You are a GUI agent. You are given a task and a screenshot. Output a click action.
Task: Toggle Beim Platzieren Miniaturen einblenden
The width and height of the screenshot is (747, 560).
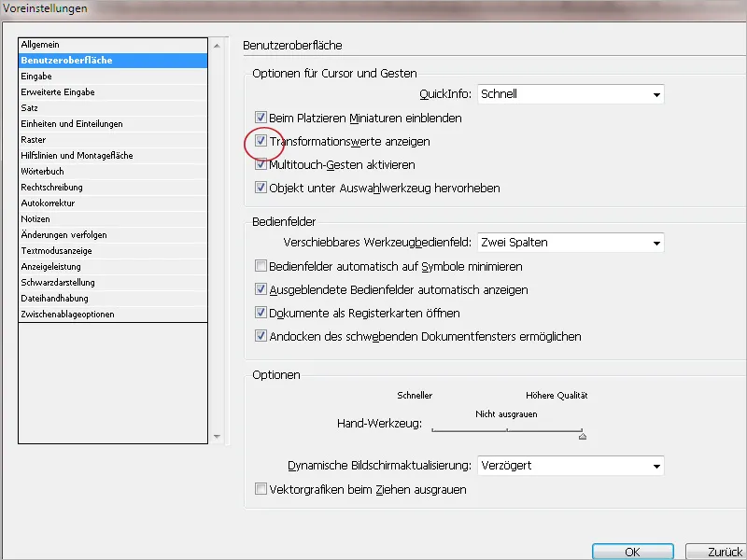coord(261,118)
